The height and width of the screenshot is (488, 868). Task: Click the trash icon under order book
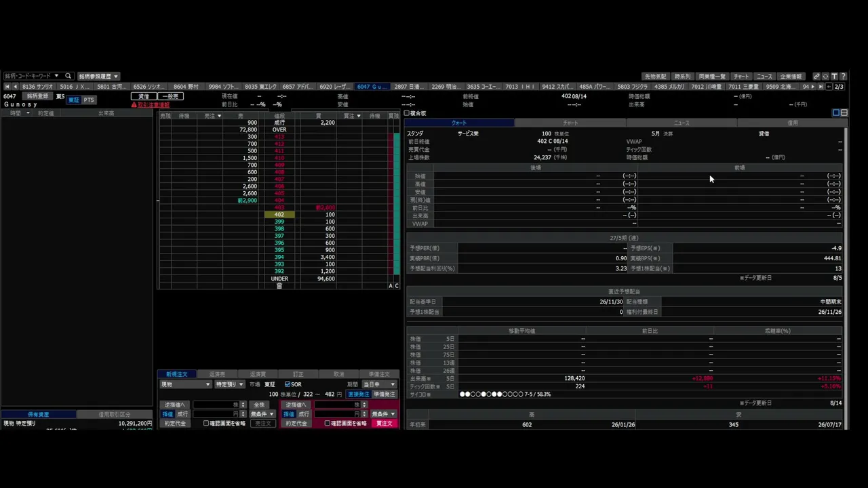click(x=279, y=286)
